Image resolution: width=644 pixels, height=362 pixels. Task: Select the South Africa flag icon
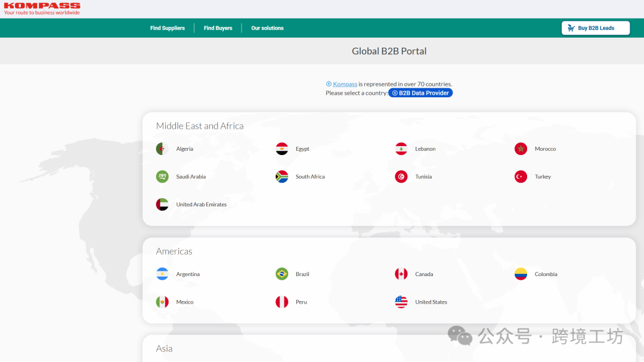[282, 177]
